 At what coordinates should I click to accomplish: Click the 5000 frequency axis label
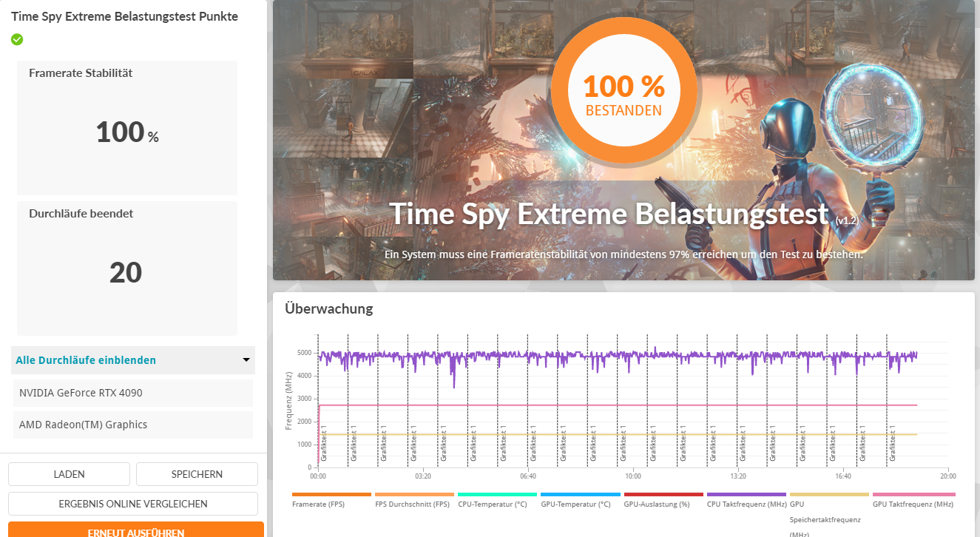click(305, 353)
